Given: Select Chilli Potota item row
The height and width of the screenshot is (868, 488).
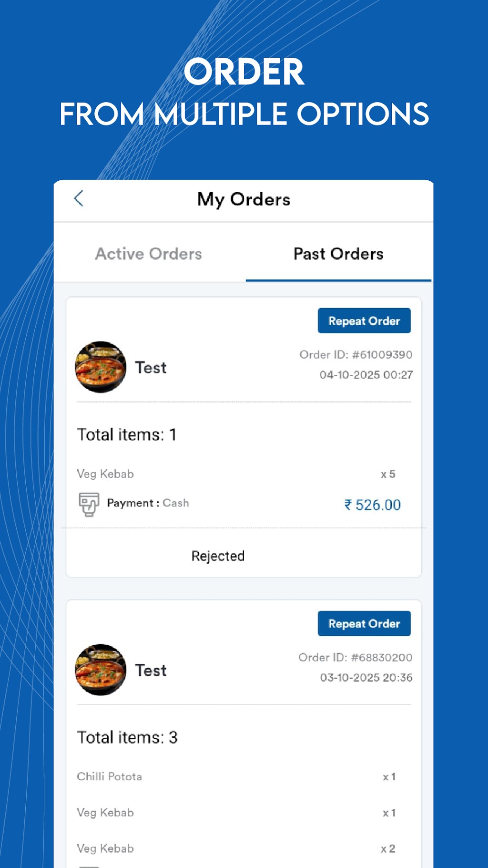Looking at the screenshot, I should coord(236,776).
